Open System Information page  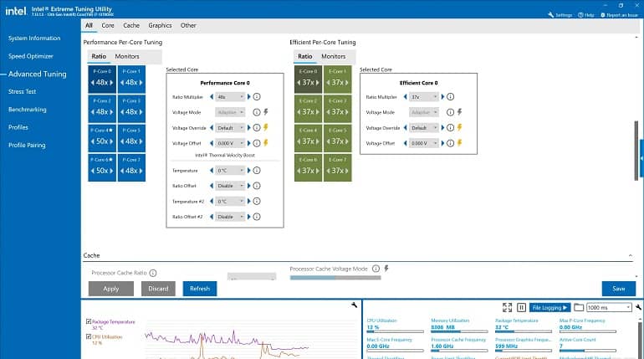point(34,38)
